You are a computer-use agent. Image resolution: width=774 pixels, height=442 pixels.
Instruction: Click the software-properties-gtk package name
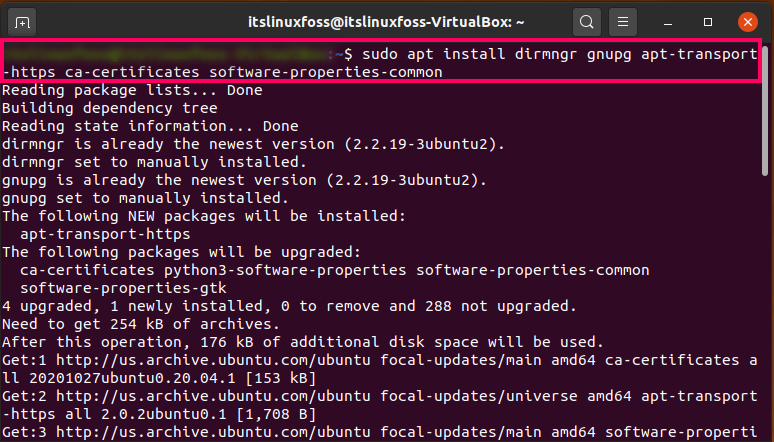pos(123,288)
